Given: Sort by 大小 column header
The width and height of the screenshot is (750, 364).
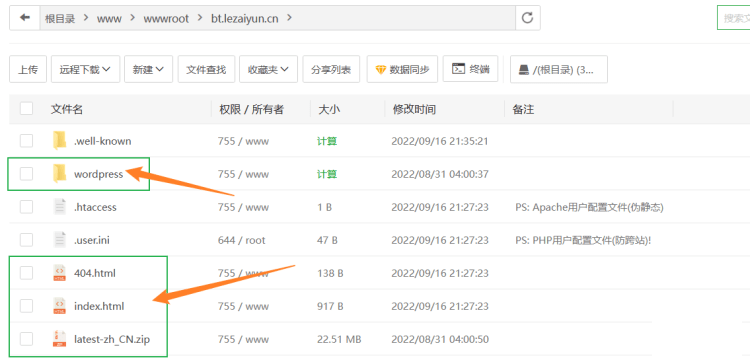Looking at the screenshot, I should (329, 109).
